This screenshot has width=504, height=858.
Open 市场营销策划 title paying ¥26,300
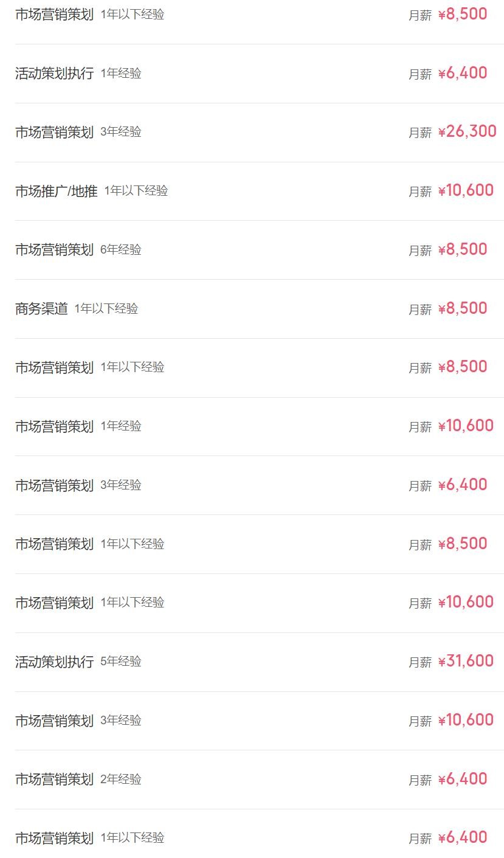pos(54,132)
